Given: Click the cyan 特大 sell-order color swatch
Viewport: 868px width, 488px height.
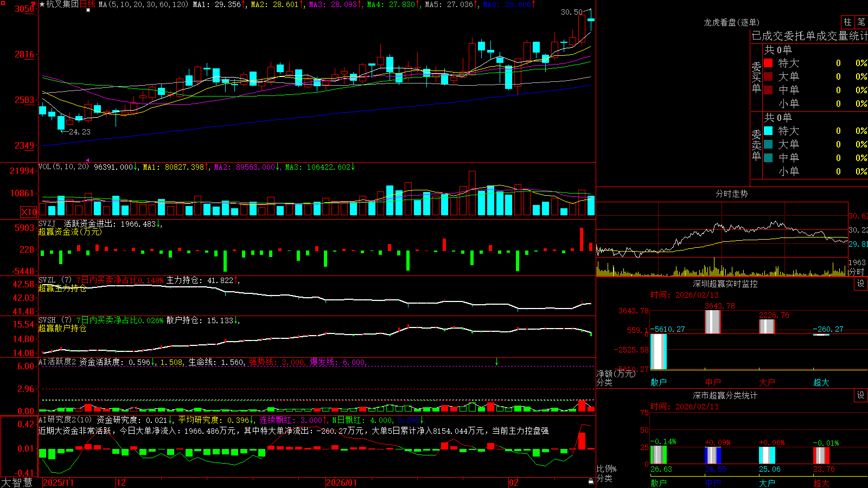Looking at the screenshot, I should click(768, 131).
